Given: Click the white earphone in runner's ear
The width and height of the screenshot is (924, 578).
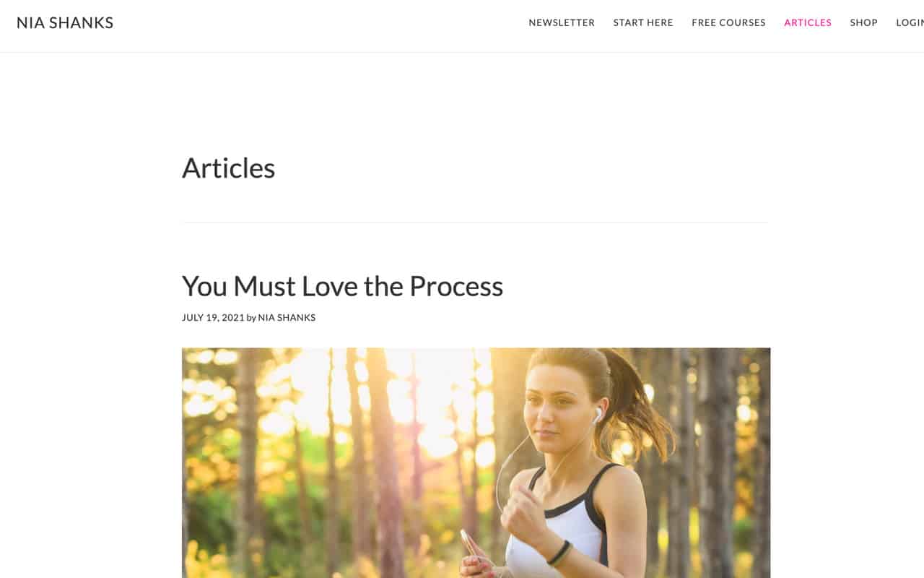Looking at the screenshot, I should [x=597, y=415].
